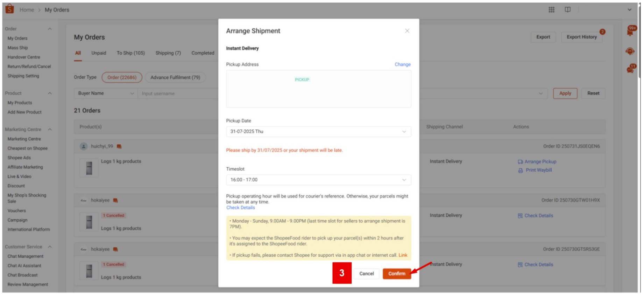Screen dimensions: 644x297
Task: Check Details for order 250730GTW01H9X
Action: (x=539, y=216)
